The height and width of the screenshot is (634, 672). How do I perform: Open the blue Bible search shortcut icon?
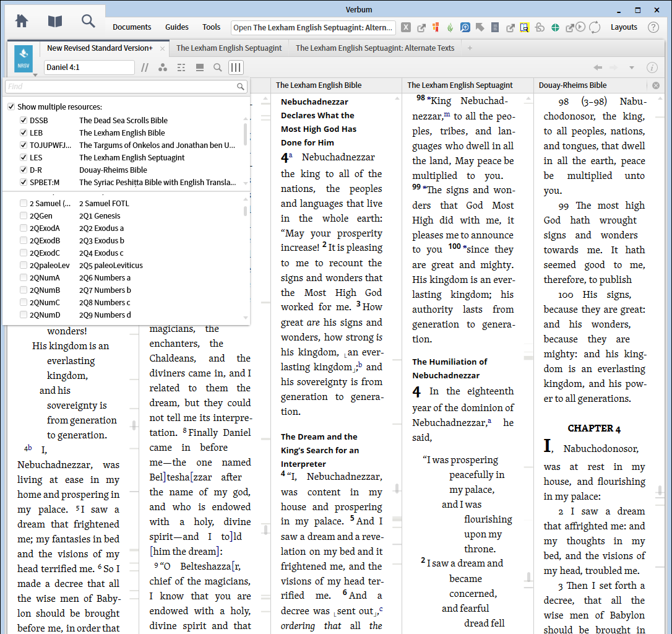click(x=465, y=27)
